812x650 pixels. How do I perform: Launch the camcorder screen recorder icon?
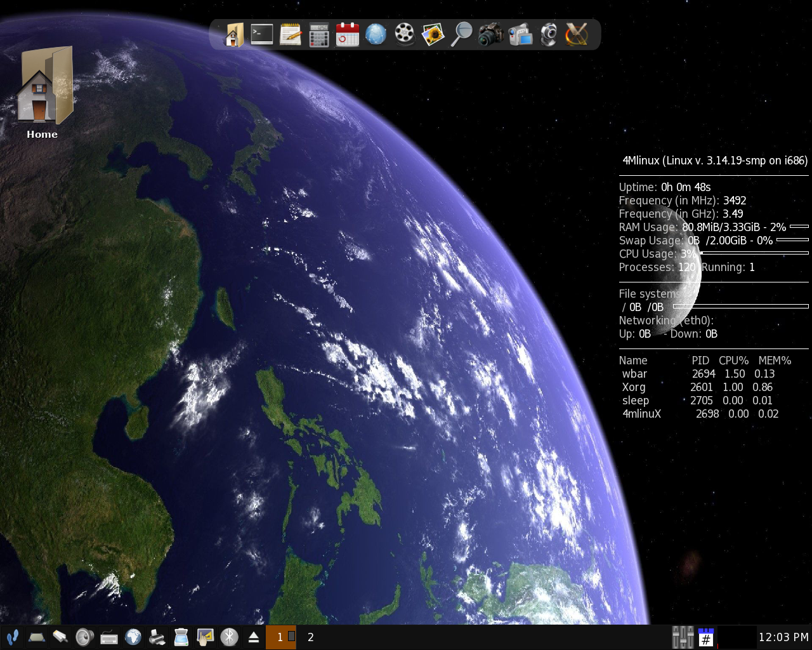tap(520, 34)
